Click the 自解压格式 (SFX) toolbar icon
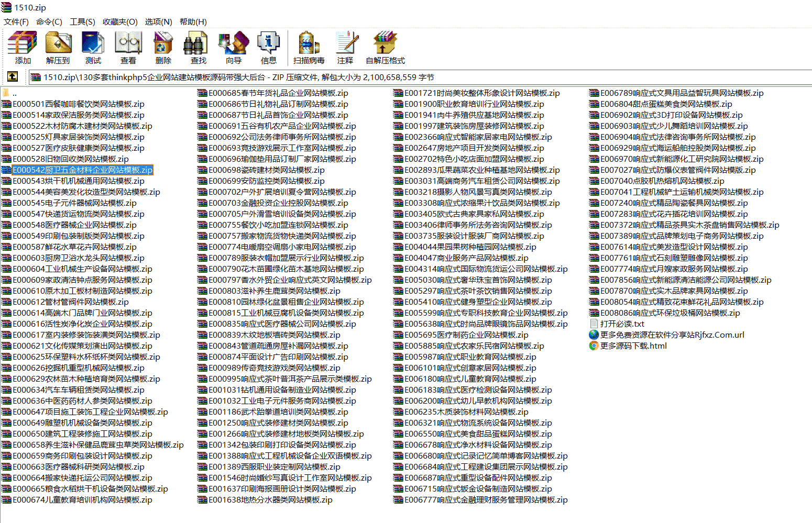The height and width of the screenshot is (523, 812). [385, 48]
